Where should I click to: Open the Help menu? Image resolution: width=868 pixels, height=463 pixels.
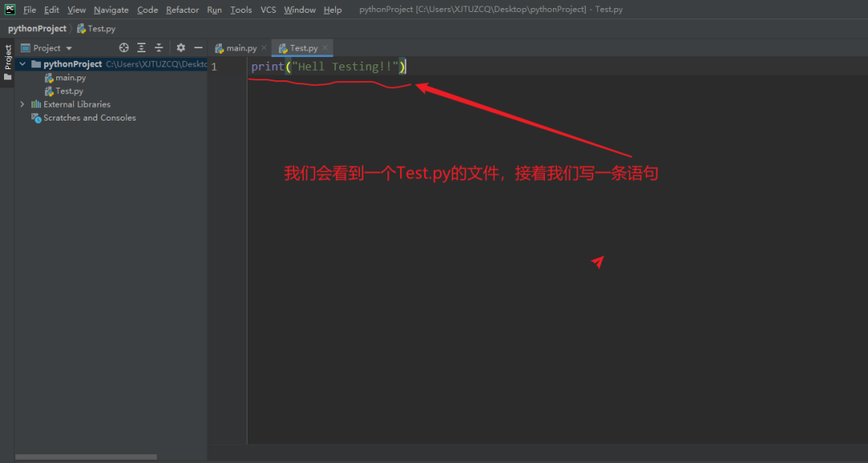coord(333,10)
